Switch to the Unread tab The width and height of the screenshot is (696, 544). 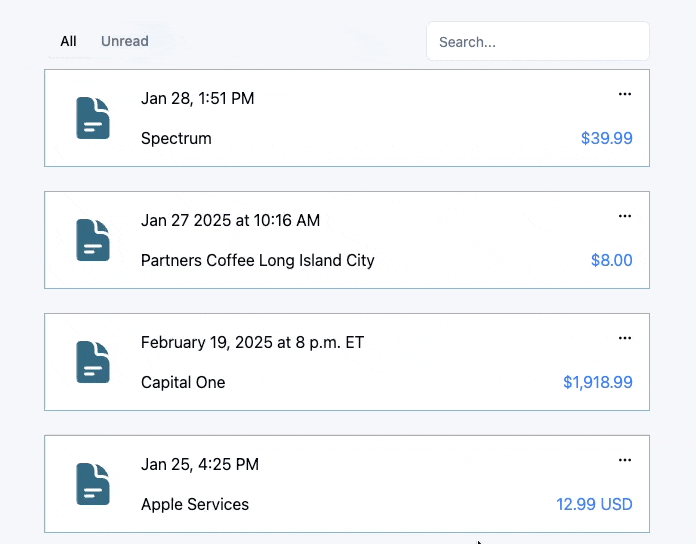(x=125, y=41)
